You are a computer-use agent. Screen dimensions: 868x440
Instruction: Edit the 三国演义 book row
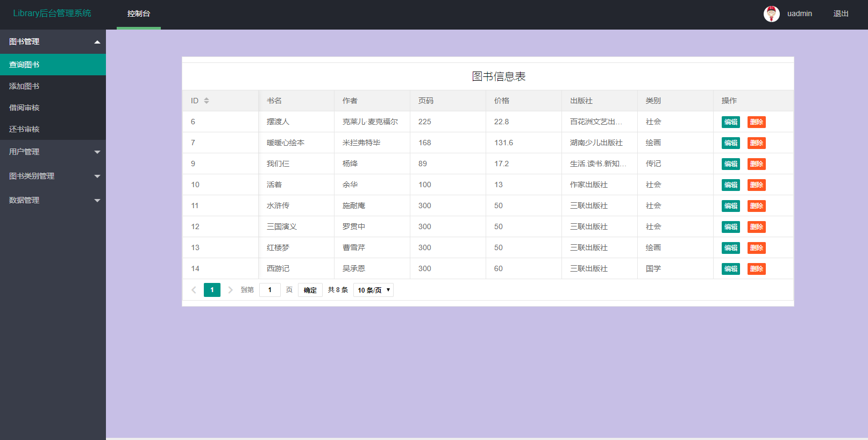pyautogui.click(x=730, y=227)
